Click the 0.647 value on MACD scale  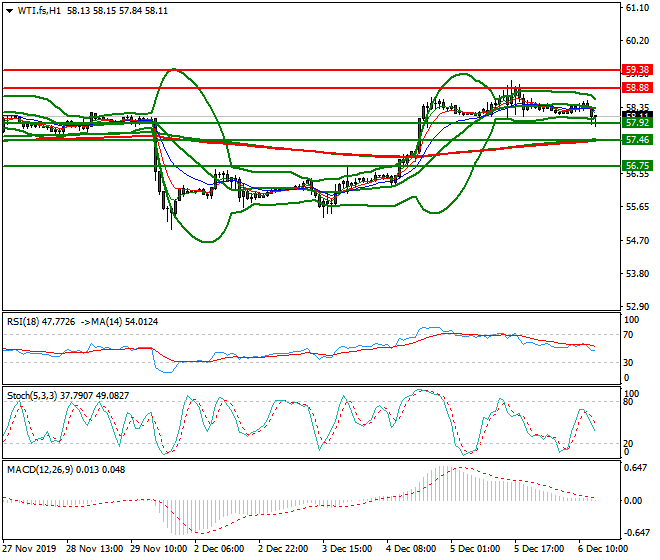coord(634,468)
